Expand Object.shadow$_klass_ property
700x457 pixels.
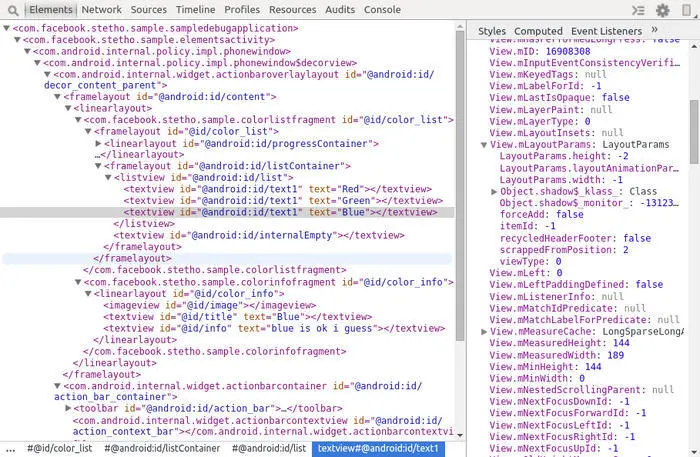(494, 191)
